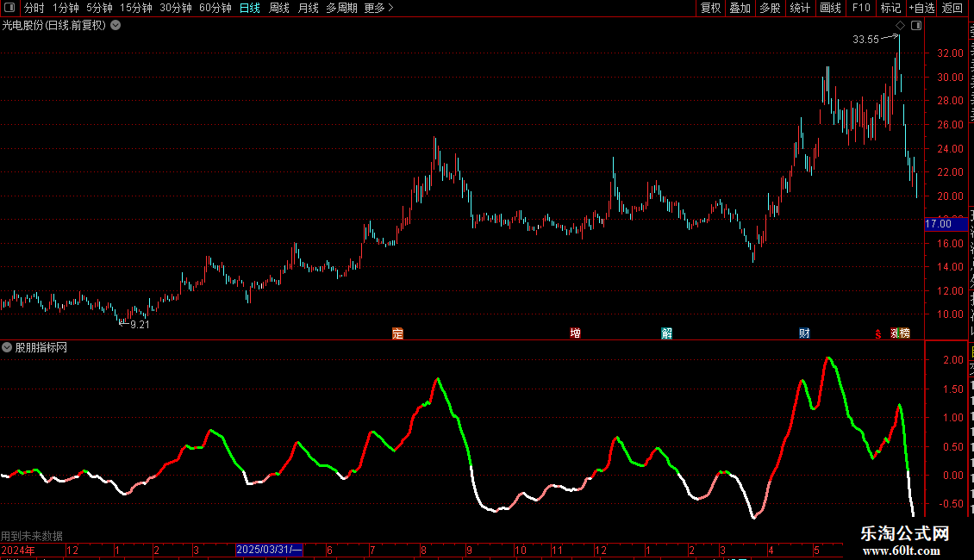974x560 pixels.
Task: Click the 叠加 overlay button
Action: tap(740, 8)
